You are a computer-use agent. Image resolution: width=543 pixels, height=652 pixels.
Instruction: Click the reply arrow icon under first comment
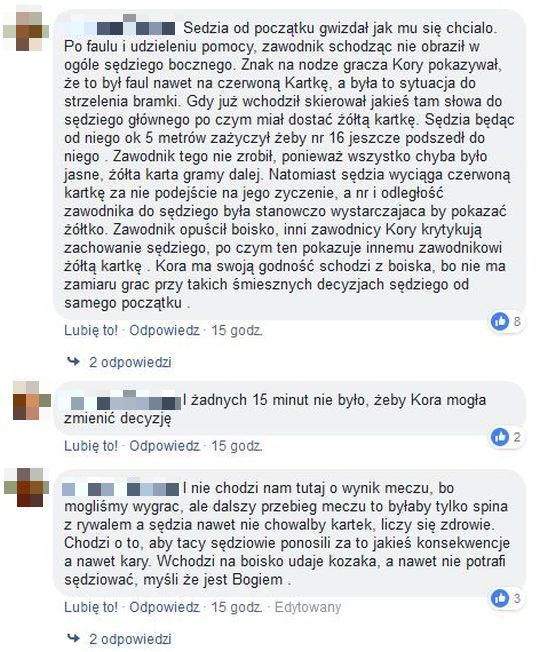(x=74, y=361)
